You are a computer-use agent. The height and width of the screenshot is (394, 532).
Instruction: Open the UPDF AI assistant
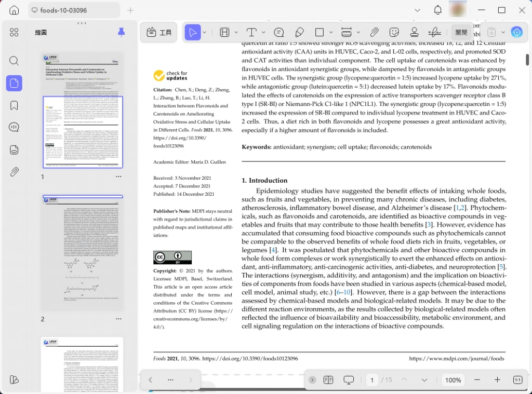pos(517,33)
